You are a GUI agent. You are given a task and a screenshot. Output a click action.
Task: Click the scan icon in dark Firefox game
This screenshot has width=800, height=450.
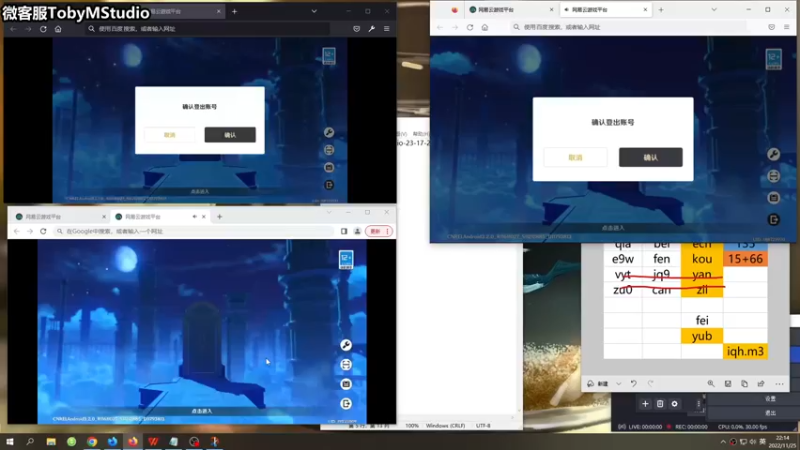tap(329, 150)
